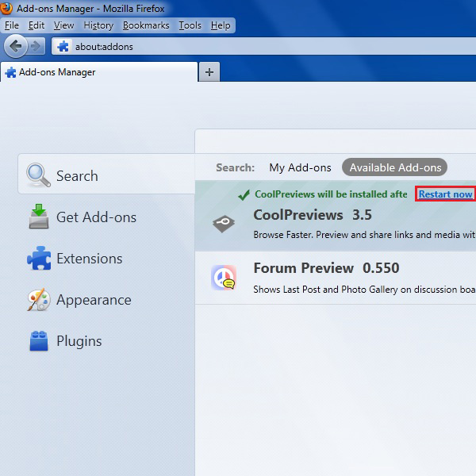
Task: Go back with the back arrow button
Action: pos(16,46)
